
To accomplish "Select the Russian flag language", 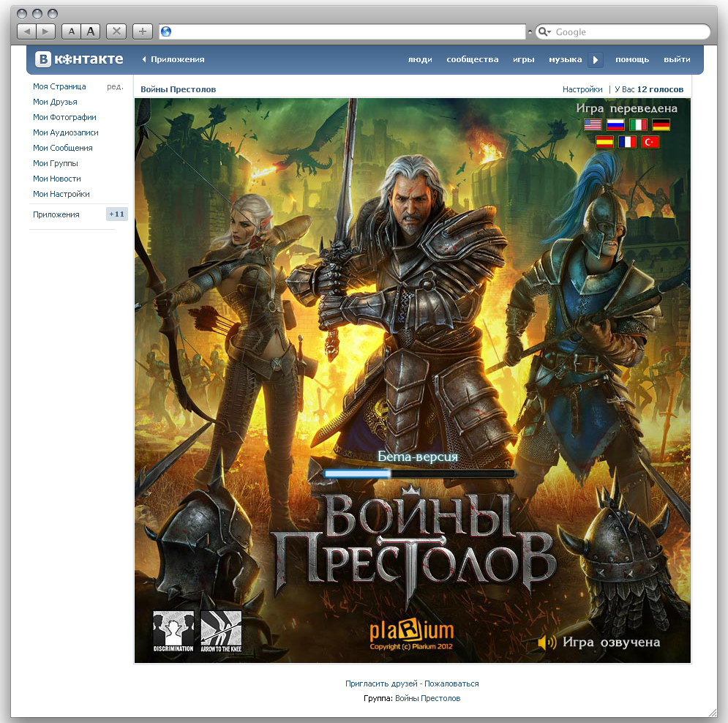I will (x=615, y=124).
